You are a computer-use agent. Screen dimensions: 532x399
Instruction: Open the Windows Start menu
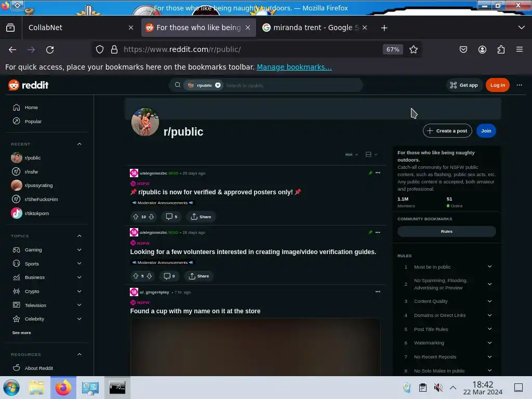11,388
